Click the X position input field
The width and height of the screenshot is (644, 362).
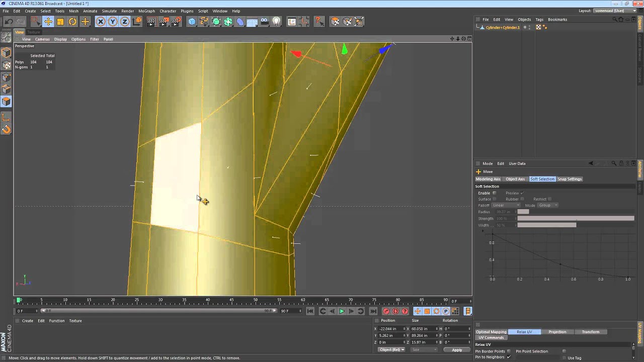pos(391,329)
